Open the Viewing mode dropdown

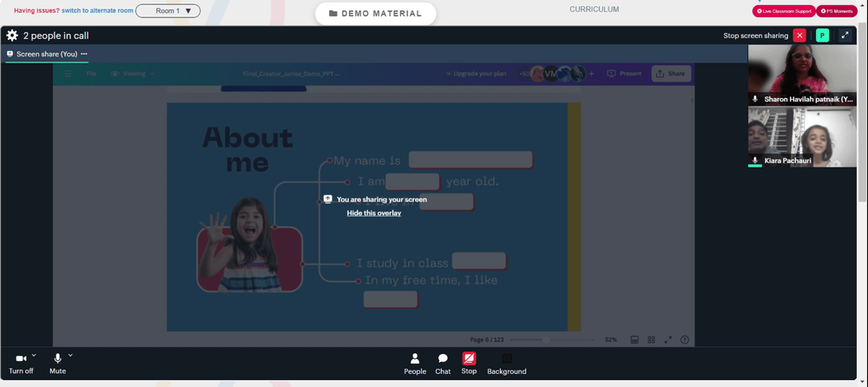[x=133, y=74]
